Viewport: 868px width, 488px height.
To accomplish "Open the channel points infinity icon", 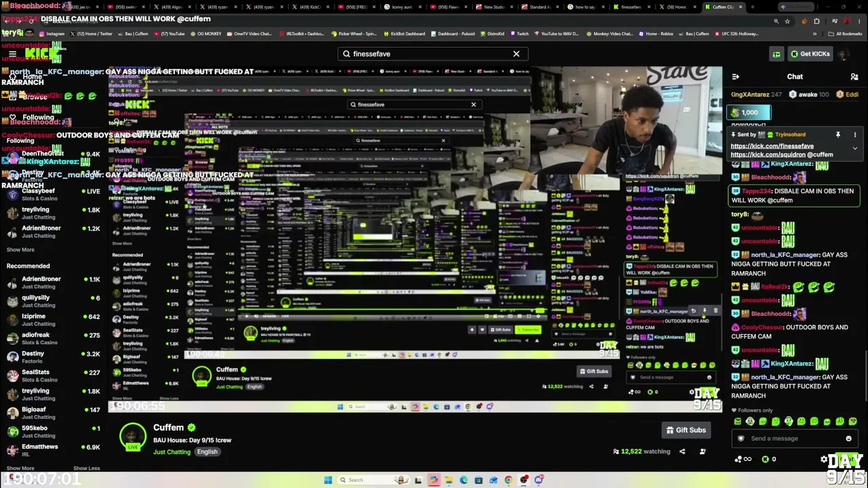I will (743, 459).
